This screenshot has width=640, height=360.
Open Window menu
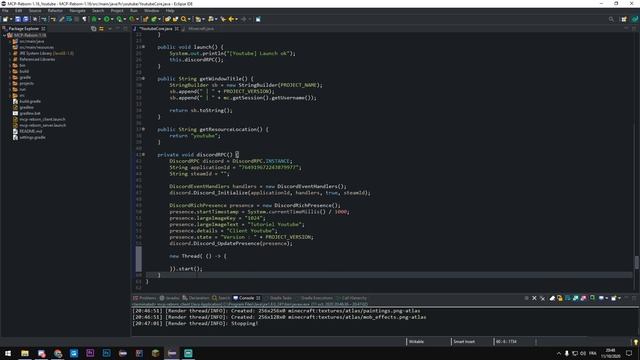[x=151, y=11]
